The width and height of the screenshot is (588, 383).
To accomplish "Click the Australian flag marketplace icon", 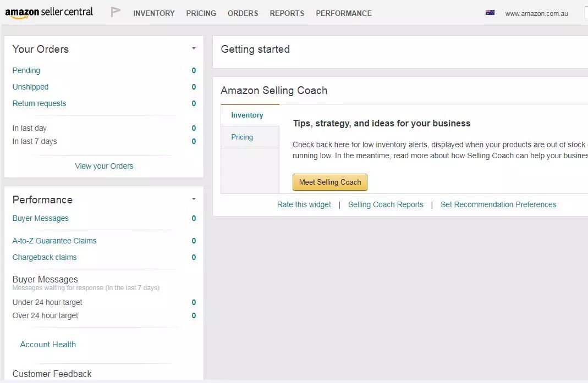I will pos(490,13).
